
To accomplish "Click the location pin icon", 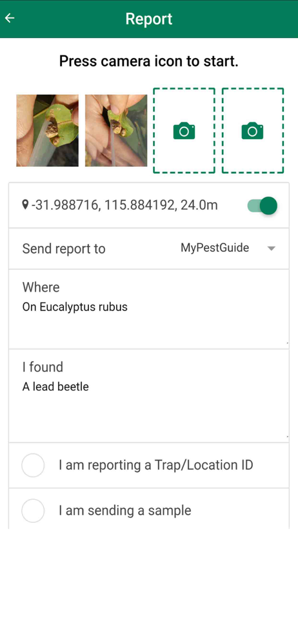I will coord(26,205).
